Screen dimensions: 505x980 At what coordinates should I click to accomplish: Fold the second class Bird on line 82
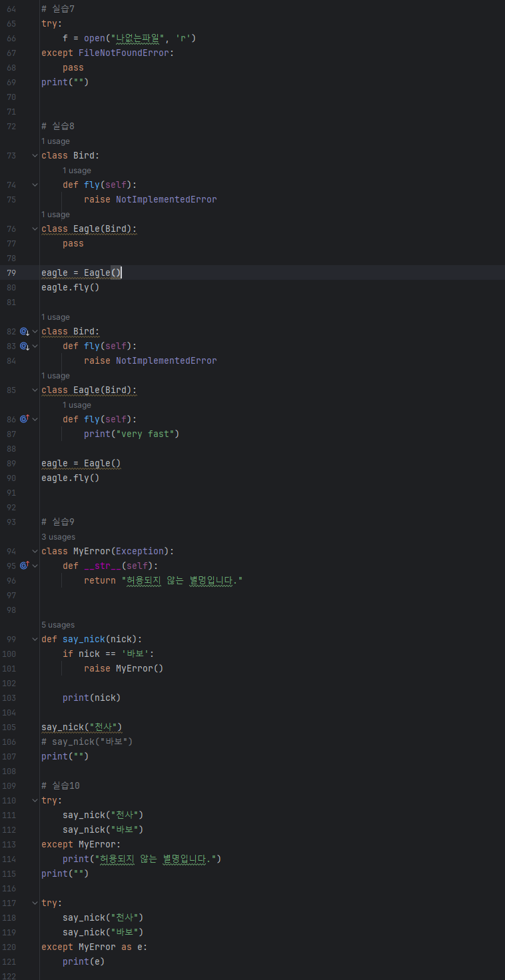pos(35,331)
